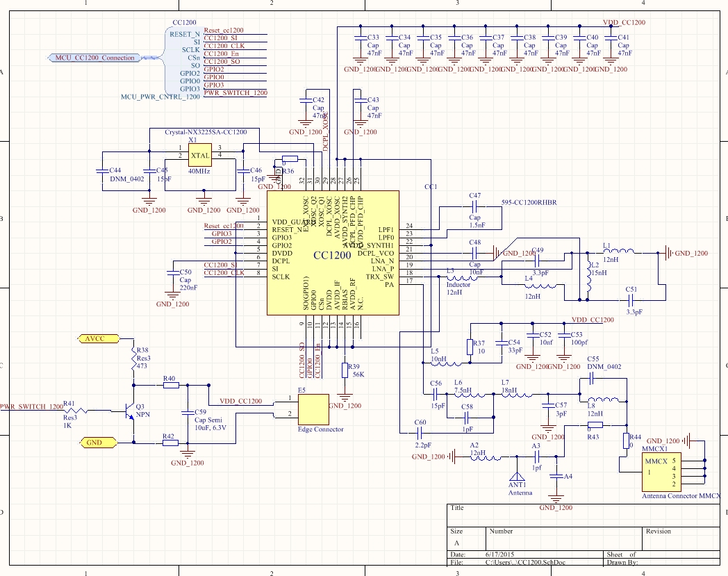Click the DCPL_XOSC vertical net label

pyautogui.click(x=326, y=131)
